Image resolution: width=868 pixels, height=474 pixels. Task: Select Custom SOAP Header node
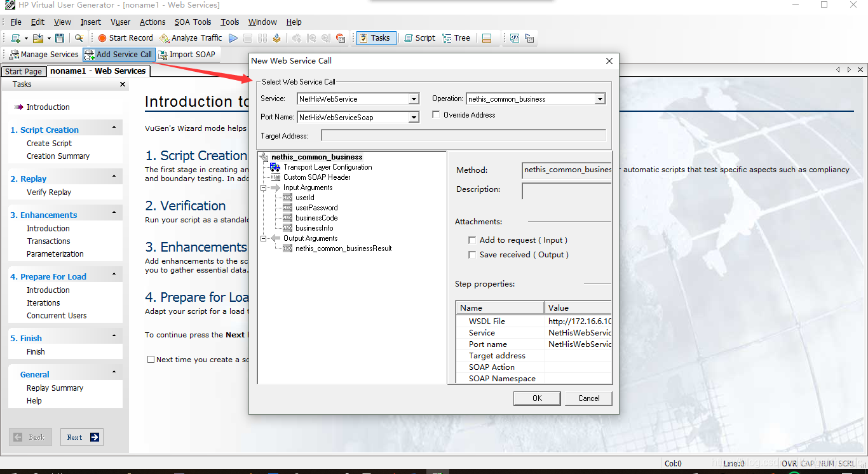click(316, 177)
